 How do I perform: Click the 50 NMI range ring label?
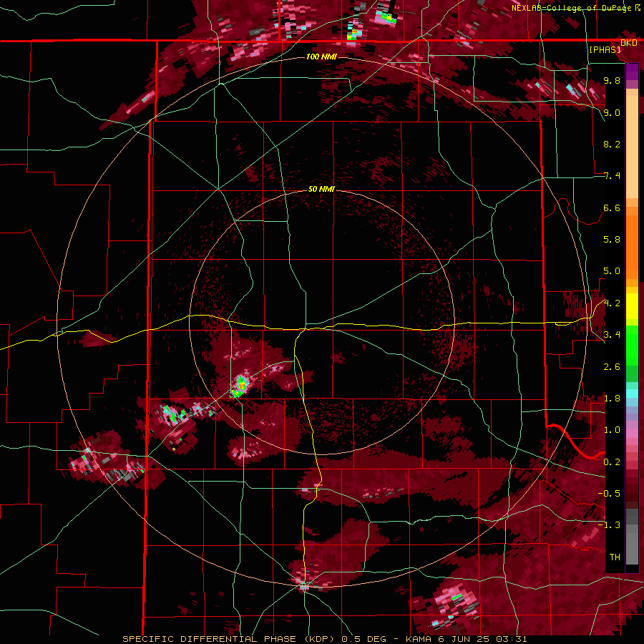pyautogui.click(x=321, y=190)
